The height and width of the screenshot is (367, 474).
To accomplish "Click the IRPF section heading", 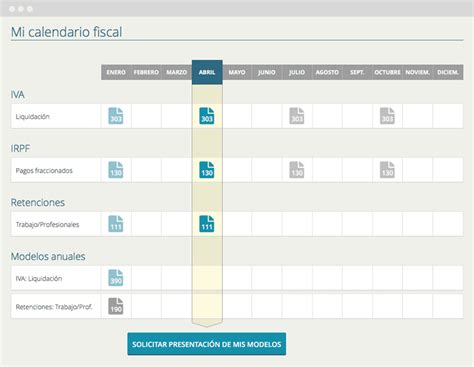I will click(20, 148).
